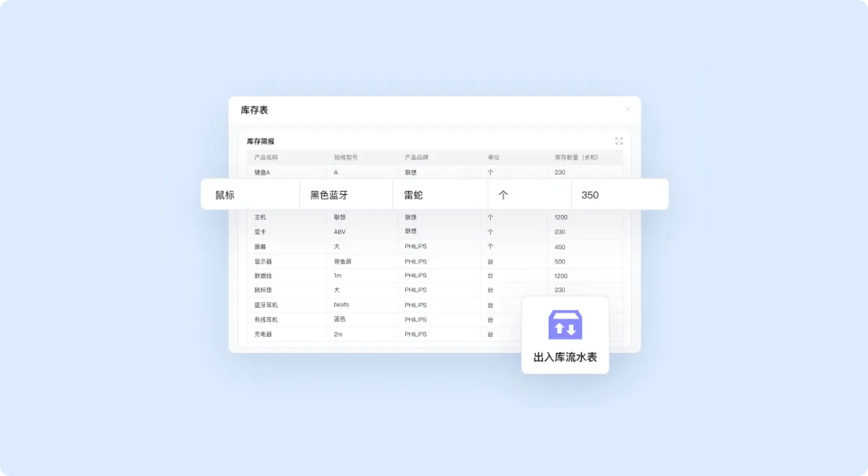868x476 pixels.
Task: Click the 450 quantity cell
Action: [x=560, y=247]
